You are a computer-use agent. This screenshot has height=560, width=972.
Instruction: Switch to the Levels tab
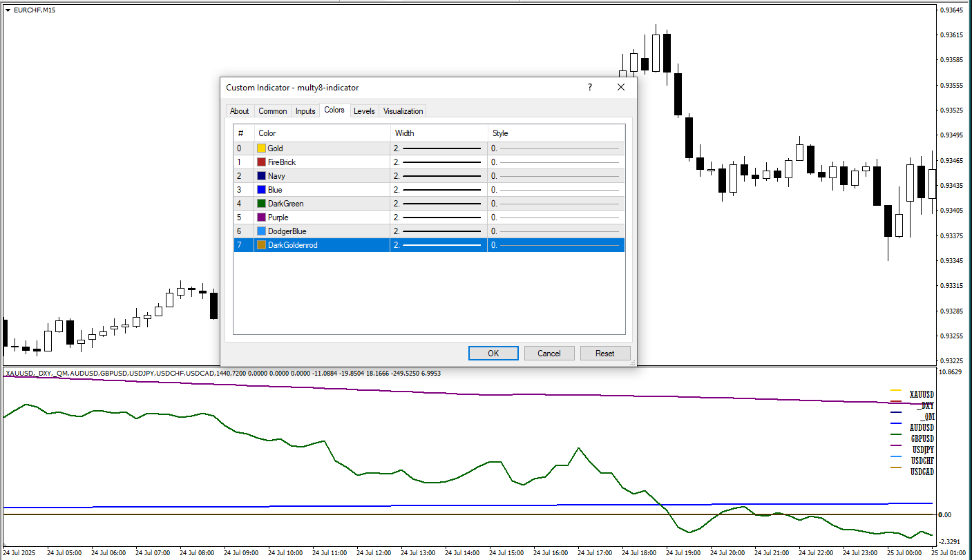(x=364, y=111)
